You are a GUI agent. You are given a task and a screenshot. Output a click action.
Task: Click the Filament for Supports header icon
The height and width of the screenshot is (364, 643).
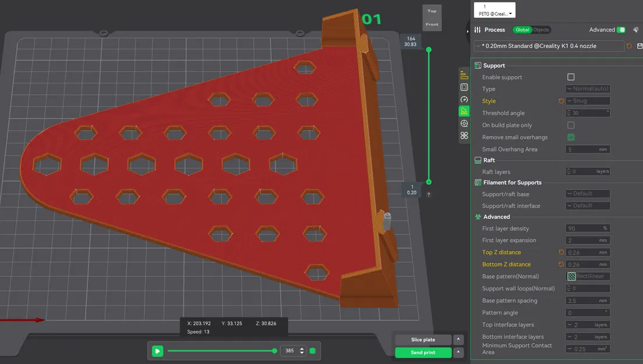pyautogui.click(x=478, y=182)
